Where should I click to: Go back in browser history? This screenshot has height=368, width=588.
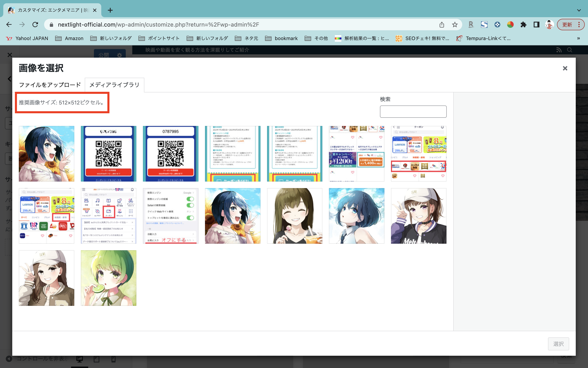(9, 25)
